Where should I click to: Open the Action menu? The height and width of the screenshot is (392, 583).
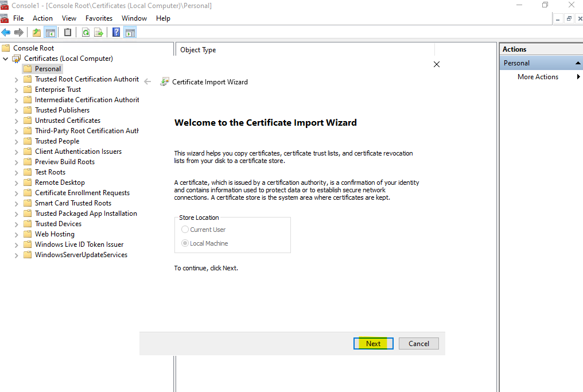click(42, 18)
